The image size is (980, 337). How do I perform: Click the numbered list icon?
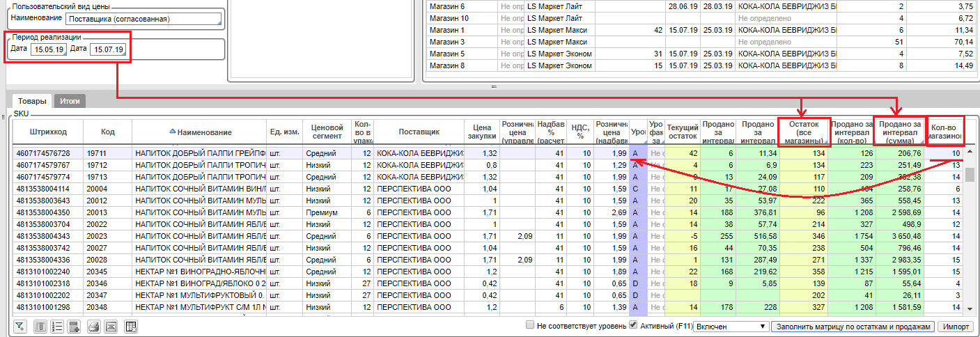58,327
